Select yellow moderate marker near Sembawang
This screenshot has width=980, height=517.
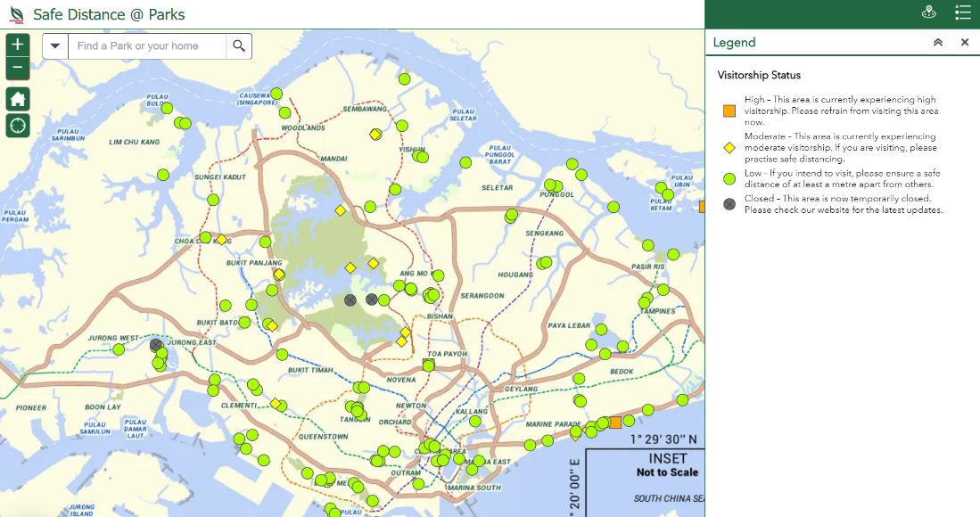coord(375,135)
